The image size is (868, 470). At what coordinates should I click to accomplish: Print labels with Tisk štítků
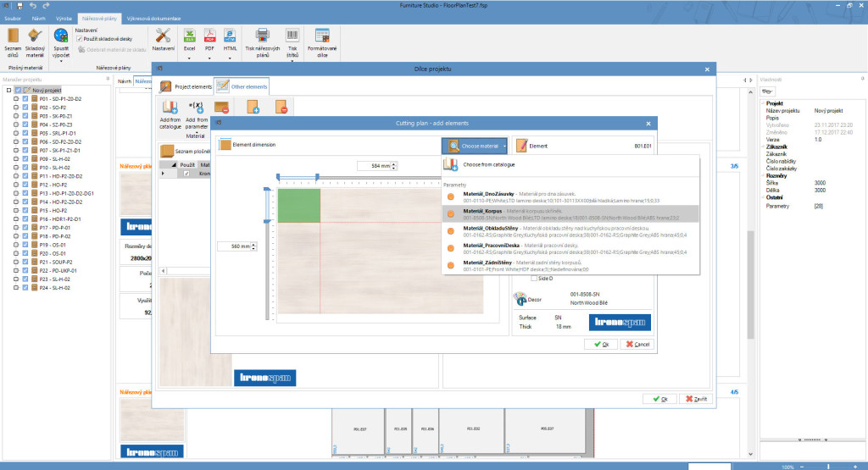(292, 42)
